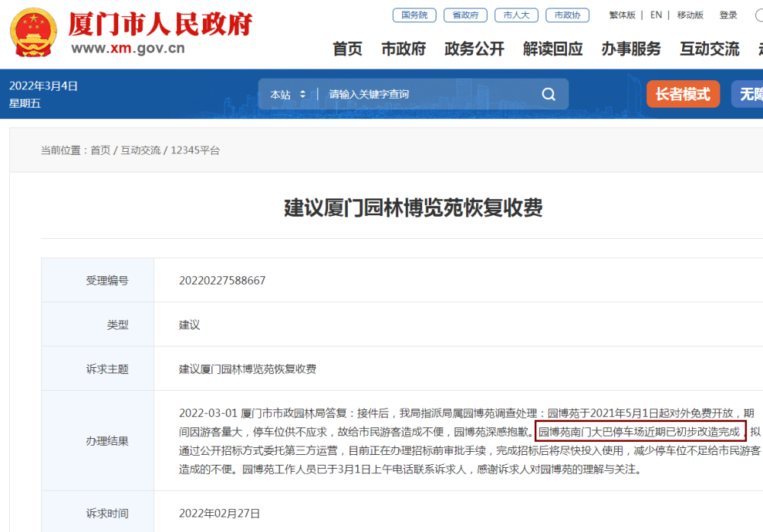Click the date 2022年3月4日 in banner

pos(43,86)
